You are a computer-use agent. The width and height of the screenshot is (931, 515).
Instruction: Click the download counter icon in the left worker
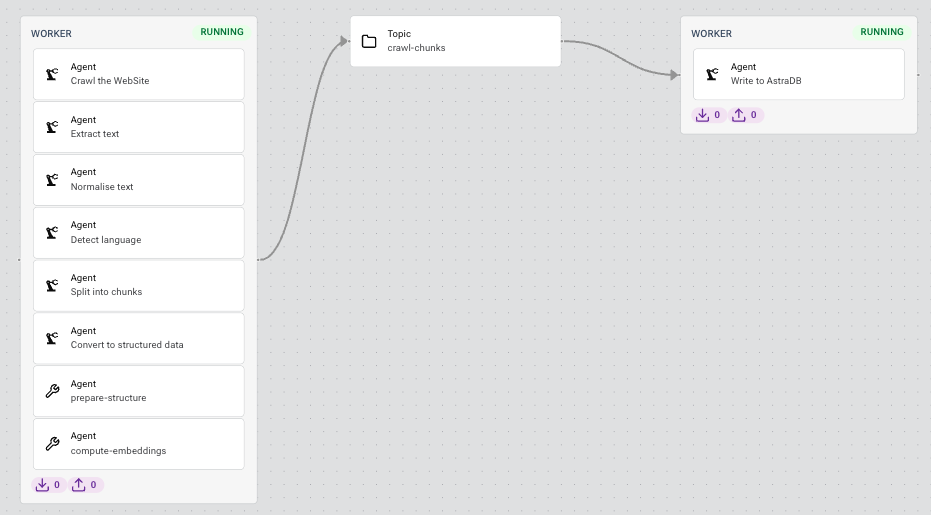(42, 485)
